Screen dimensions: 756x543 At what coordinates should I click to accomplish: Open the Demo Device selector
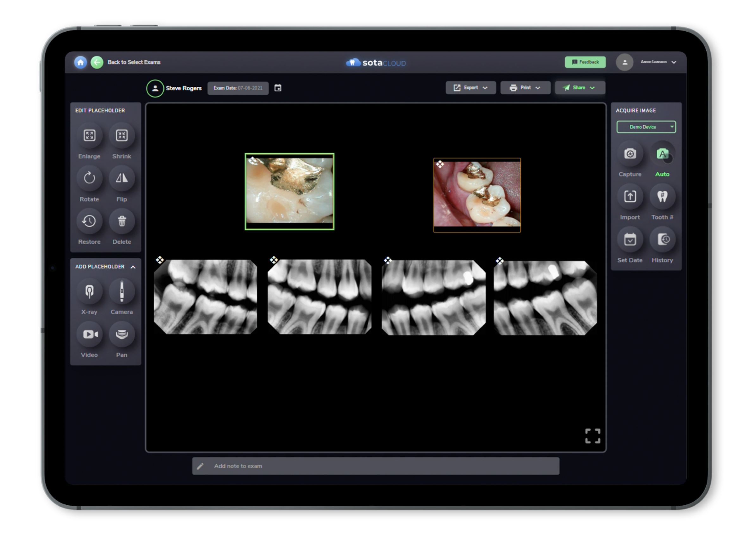(646, 127)
